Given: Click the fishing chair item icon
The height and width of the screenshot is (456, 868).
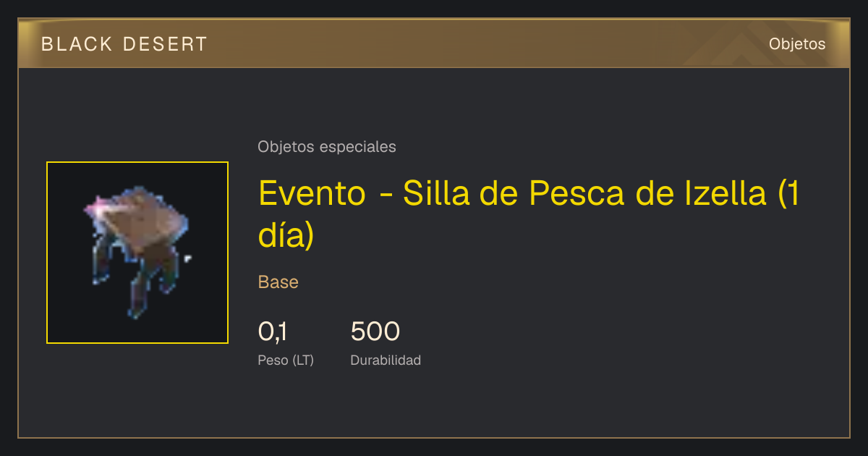Looking at the screenshot, I should point(137,253).
